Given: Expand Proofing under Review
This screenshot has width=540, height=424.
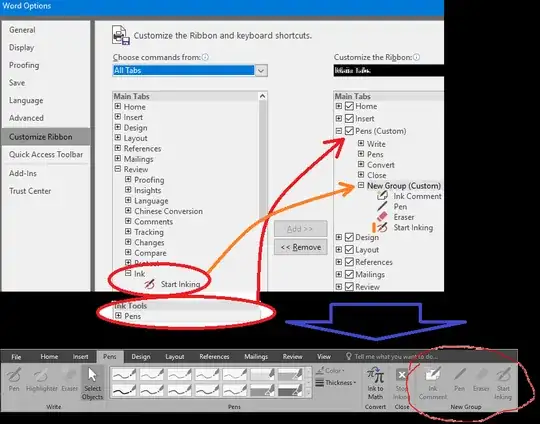Looking at the screenshot, I should tap(128, 179).
